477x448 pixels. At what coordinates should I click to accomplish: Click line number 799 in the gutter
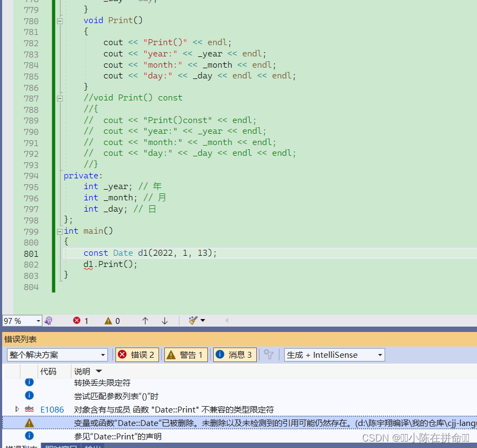coord(31,232)
